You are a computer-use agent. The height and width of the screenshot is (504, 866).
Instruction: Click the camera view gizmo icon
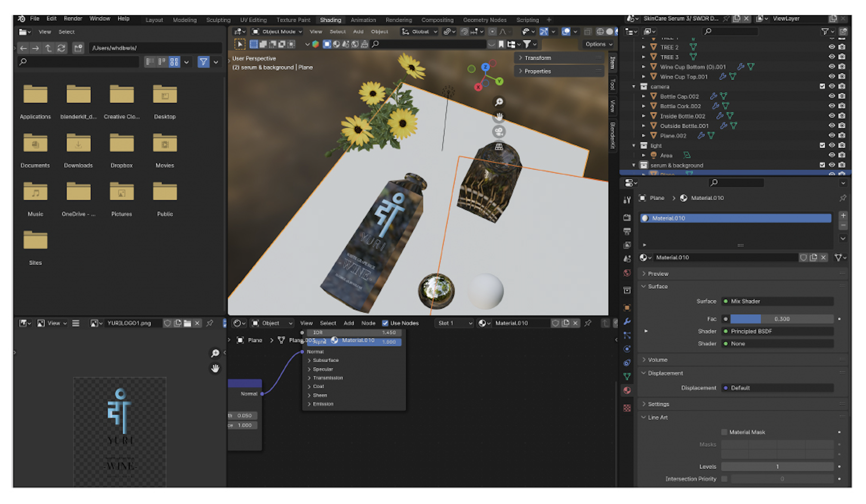coord(499,132)
